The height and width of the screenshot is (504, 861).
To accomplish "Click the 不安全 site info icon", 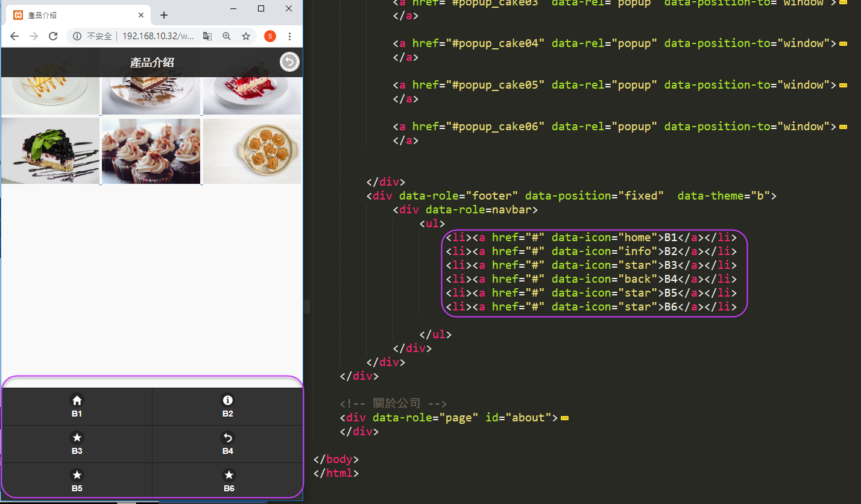I will pyautogui.click(x=77, y=36).
